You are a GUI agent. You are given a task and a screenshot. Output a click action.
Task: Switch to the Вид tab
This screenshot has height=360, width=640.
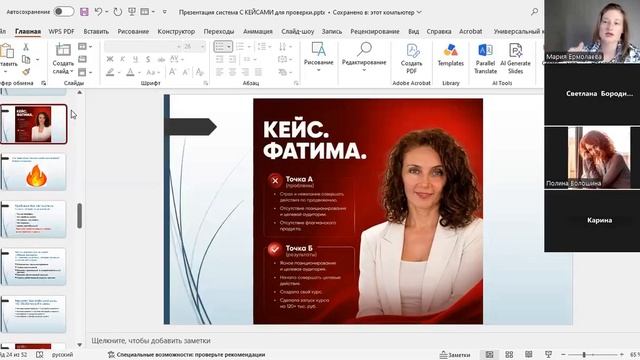point(413,31)
